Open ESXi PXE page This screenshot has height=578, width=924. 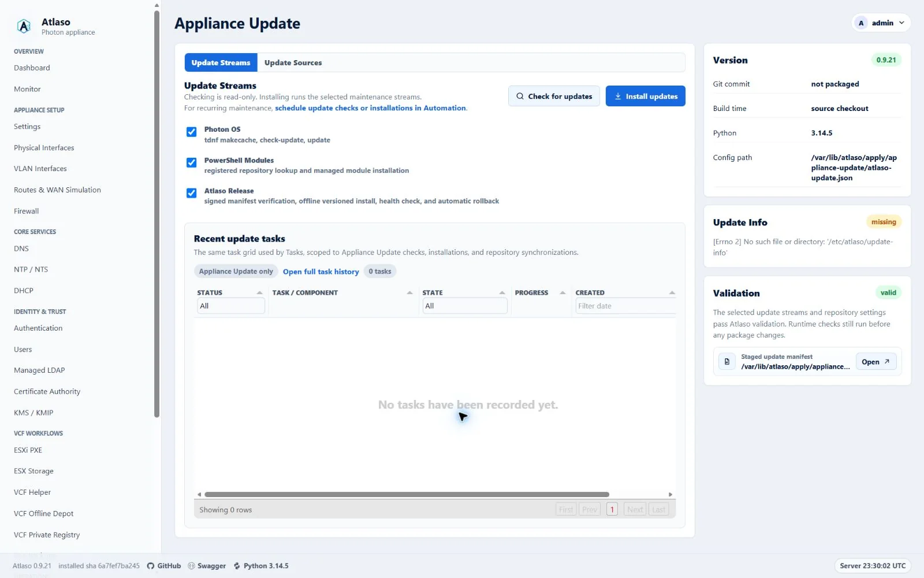[x=28, y=450]
